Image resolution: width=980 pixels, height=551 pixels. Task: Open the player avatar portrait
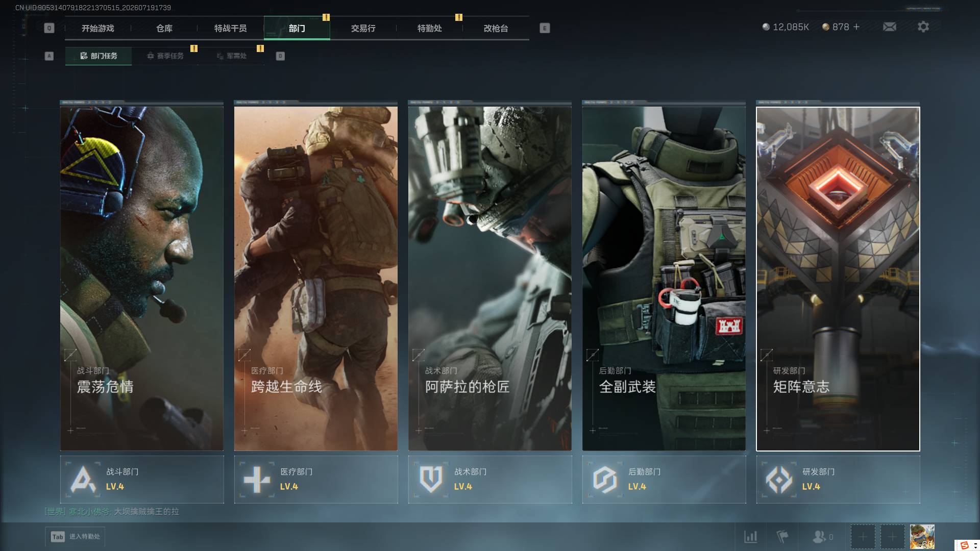922,537
